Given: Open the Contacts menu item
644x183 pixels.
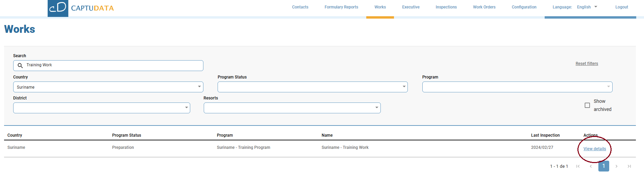Looking at the screenshot, I should point(300,7).
